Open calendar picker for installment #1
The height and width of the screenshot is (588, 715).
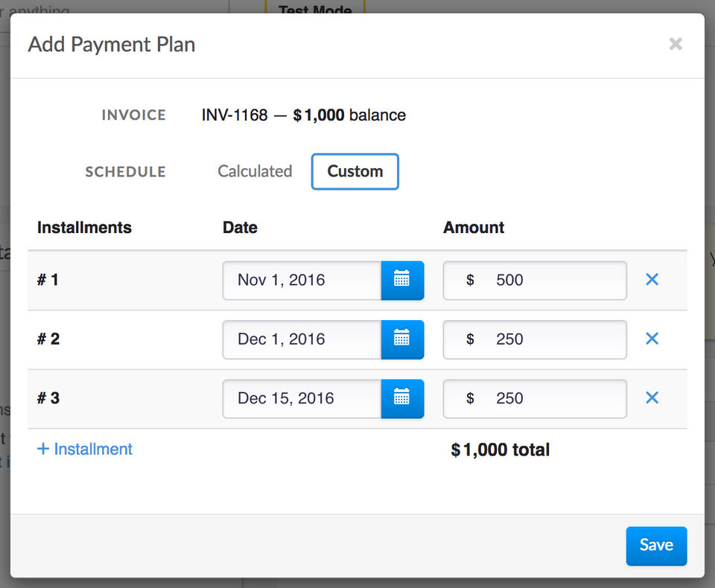[402, 281]
